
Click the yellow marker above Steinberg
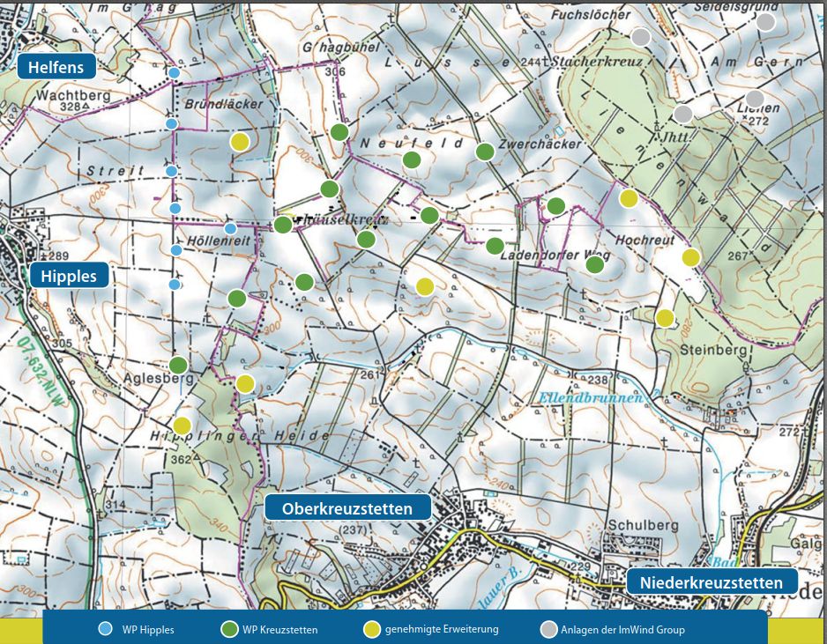click(x=665, y=318)
